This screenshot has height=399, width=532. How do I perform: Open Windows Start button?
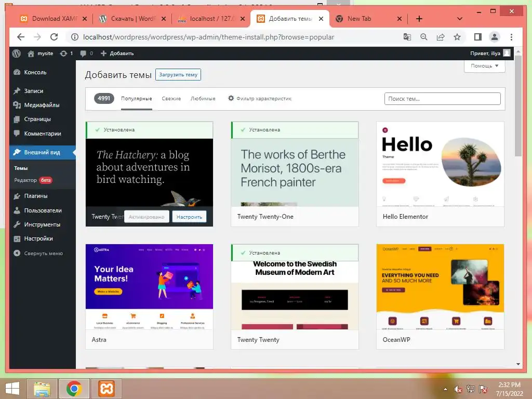tap(12, 389)
